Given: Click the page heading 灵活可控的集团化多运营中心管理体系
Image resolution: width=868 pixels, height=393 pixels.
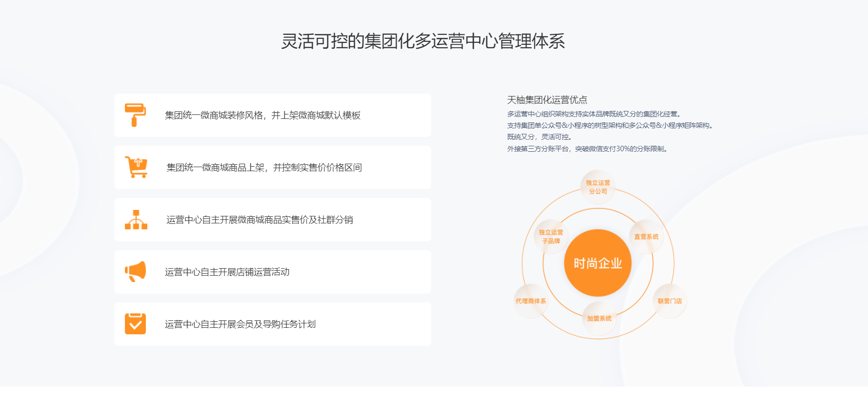Looking at the screenshot, I should pyautogui.click(x=423, y=41).
